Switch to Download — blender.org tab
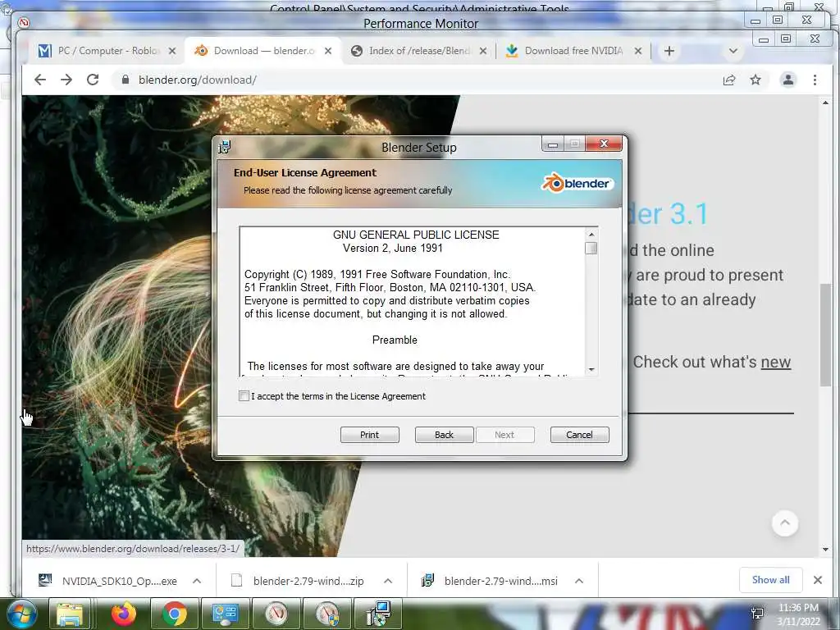 coord(263,51)
